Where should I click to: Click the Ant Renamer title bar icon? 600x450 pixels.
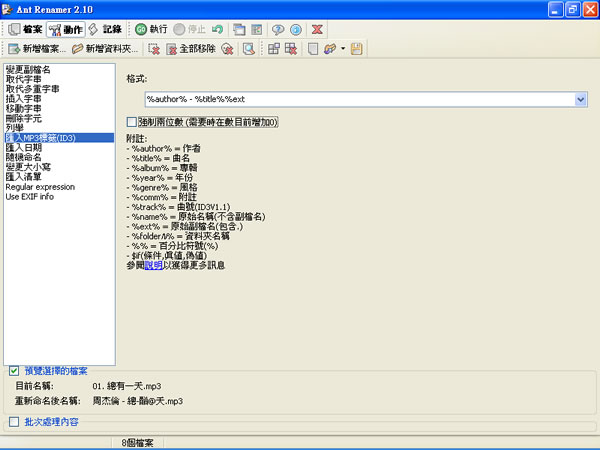(x=7, y=9)
